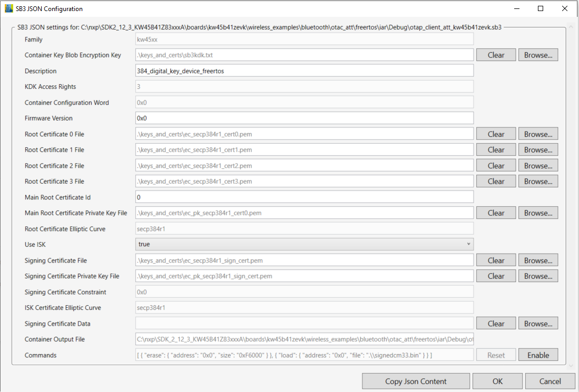Click the Firmware Version input field
The height and width of the screenshot is (392, 579).
coord(304,118)
